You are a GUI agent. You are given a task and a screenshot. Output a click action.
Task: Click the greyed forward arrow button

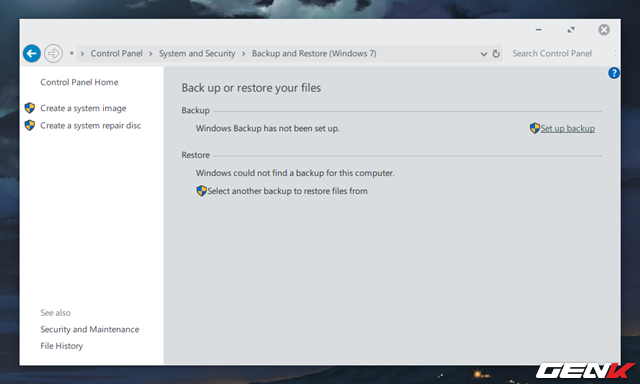(53, 53)
